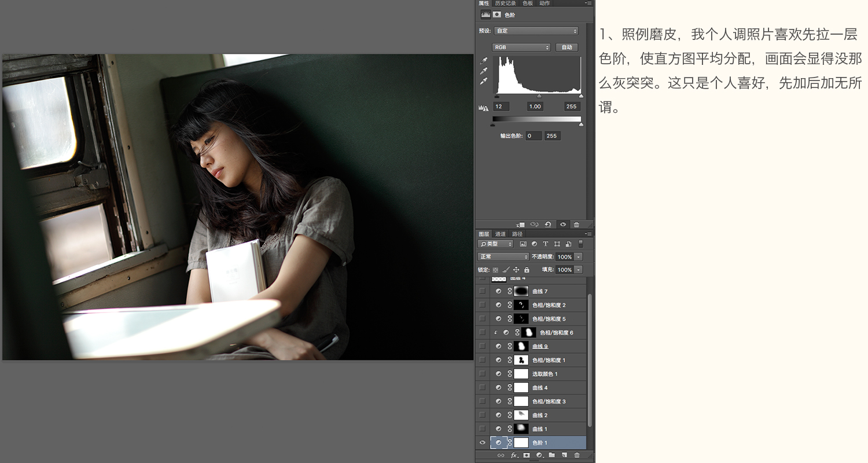Open the Properties panel flyout menu
The width and height of the screenshot is (868, 463).
(x=589, y=3)
